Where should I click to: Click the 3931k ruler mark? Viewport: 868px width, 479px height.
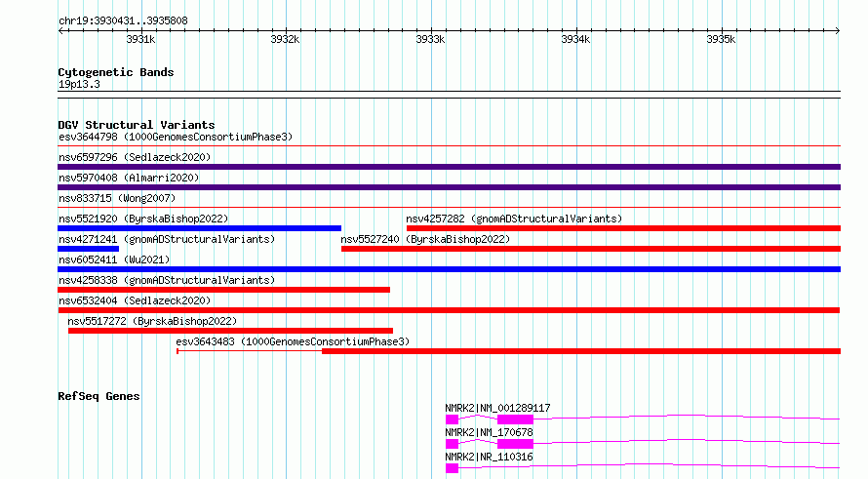coord(140,39)
